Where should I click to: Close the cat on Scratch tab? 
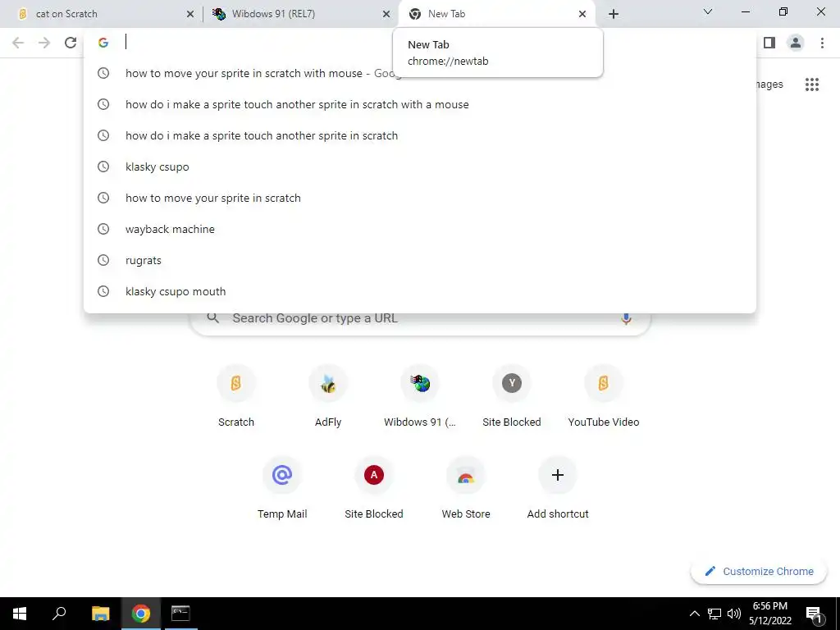click(189, 15)
